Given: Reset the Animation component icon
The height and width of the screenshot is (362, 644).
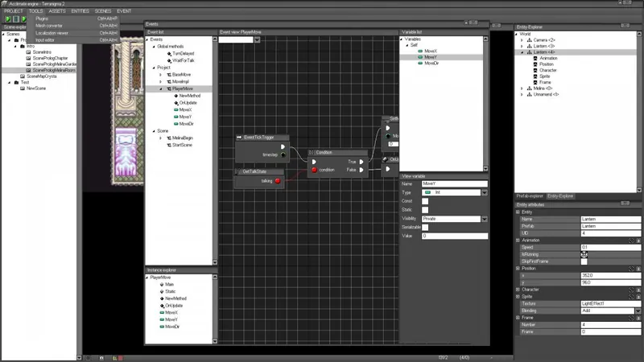Looking at the screenshot, I should coord(632,241).
